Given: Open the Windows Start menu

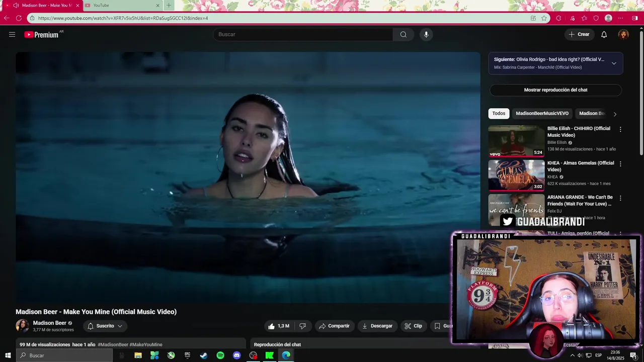Looking at the screenshot, I should point(8,355).
